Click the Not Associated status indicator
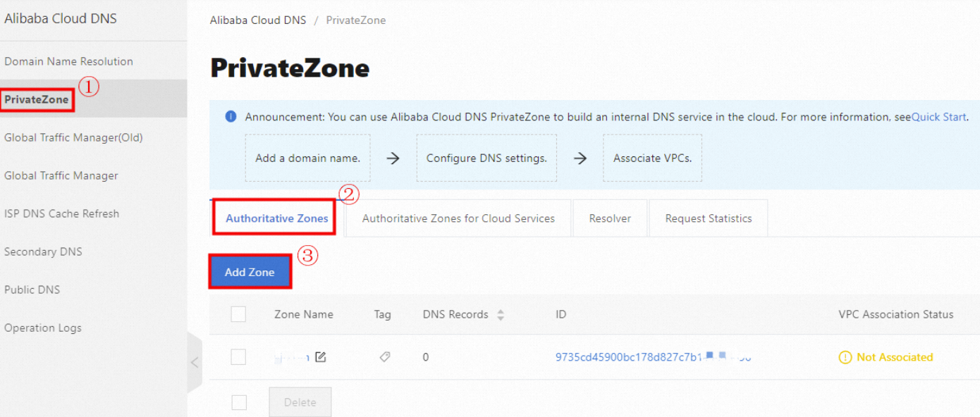Viewport: 980px width, 417px height. [x=893, y=357]
